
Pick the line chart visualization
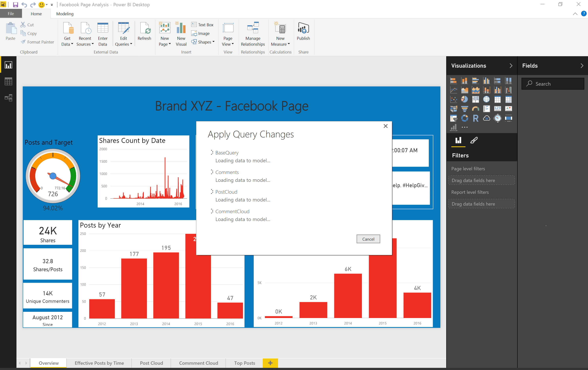[453, 90]
